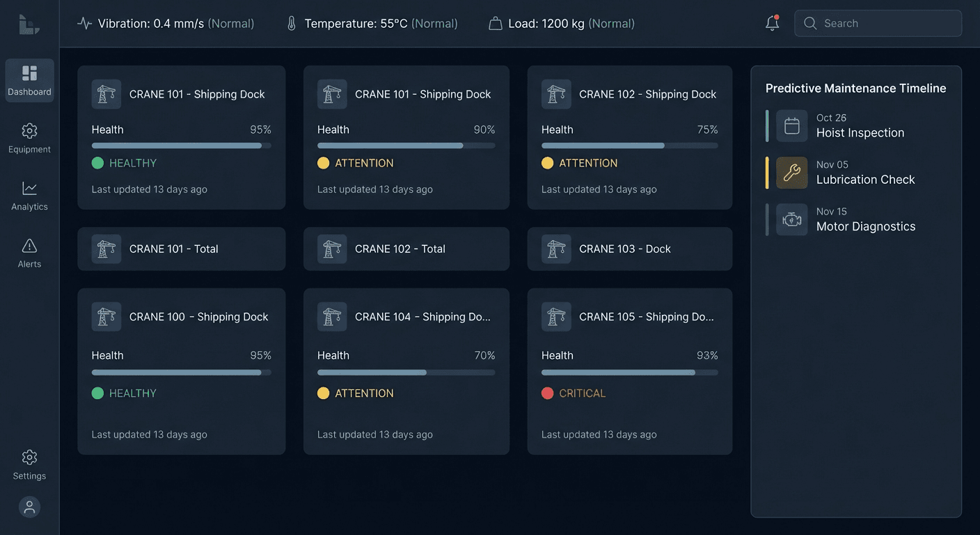Go to the Analytics chart icon
Viewport: 980px width, 535px height.
coord(29,189)
